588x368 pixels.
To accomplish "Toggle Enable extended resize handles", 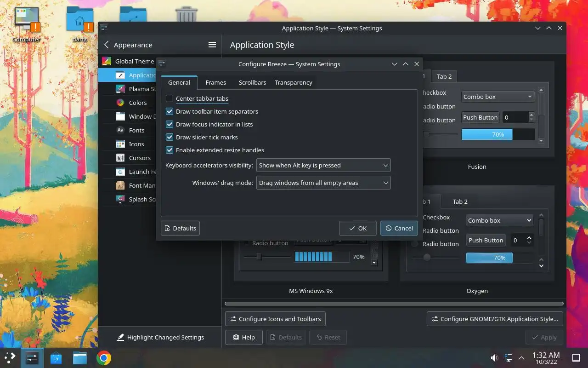I will [x=170, y=150].
